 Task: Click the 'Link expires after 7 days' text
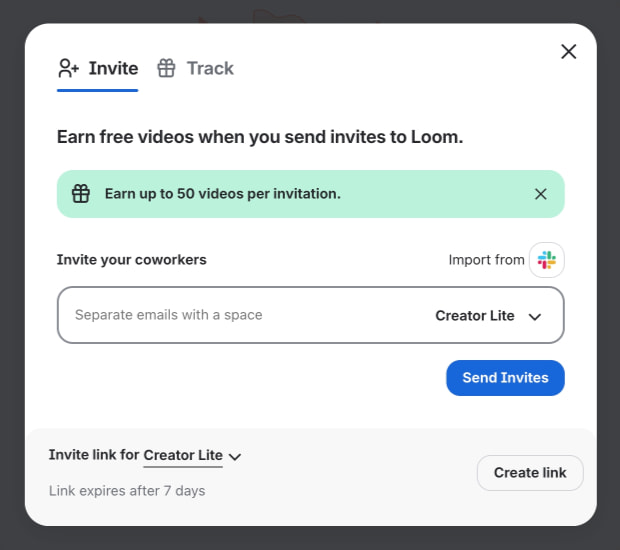127,491
